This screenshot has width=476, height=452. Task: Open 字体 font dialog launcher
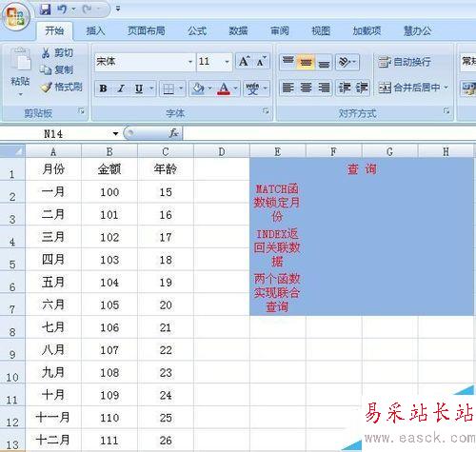coord(266,111)
